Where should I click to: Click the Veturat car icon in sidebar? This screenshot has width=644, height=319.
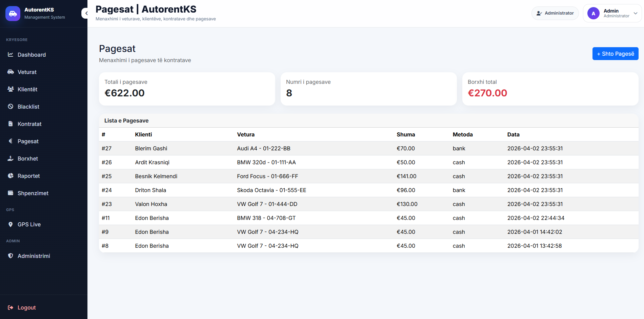11,72
